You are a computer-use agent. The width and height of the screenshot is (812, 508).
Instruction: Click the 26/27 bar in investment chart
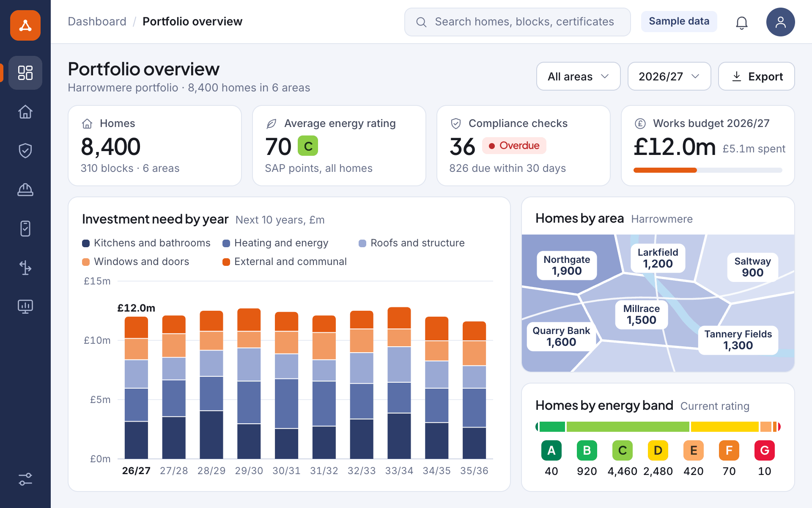click(x=136, y=388)
